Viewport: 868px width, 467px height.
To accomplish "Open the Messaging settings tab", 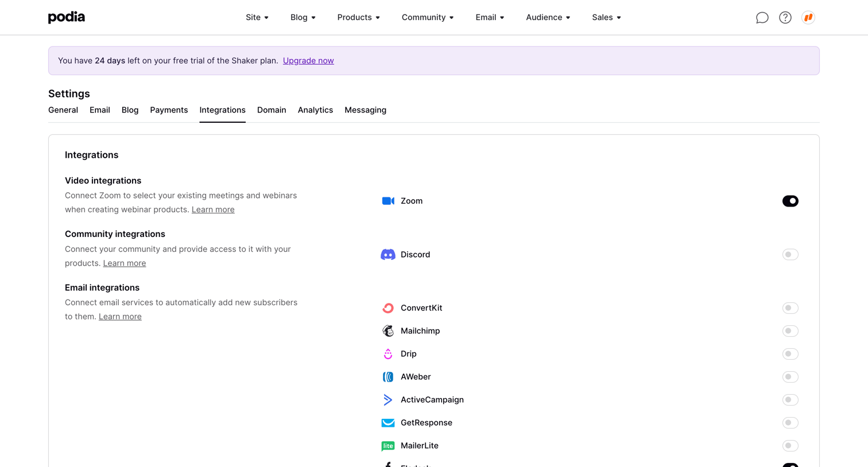I will (365, 110).
